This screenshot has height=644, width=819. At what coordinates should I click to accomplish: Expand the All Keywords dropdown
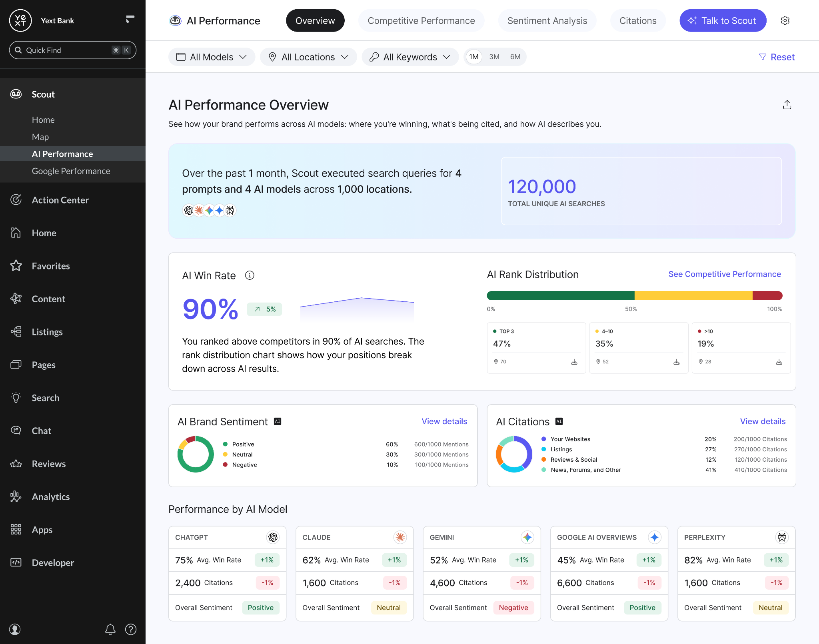410,57
